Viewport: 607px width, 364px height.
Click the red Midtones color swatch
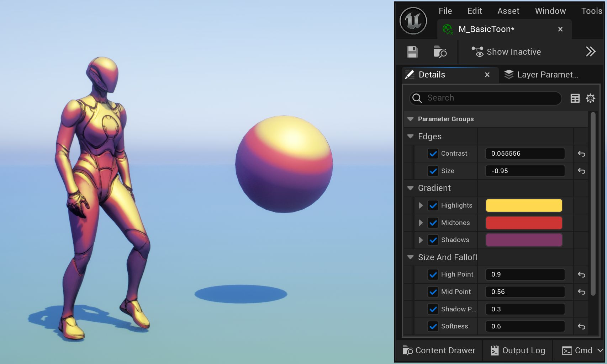(524, 223)
